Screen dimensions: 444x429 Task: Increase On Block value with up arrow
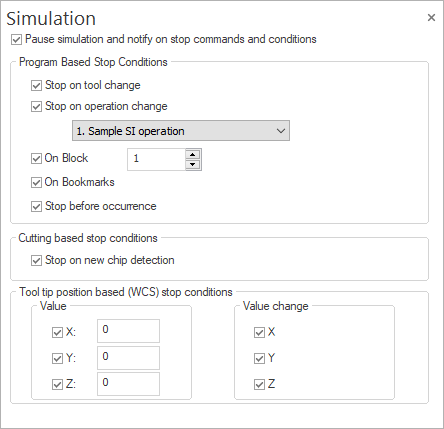click(192, 154)
